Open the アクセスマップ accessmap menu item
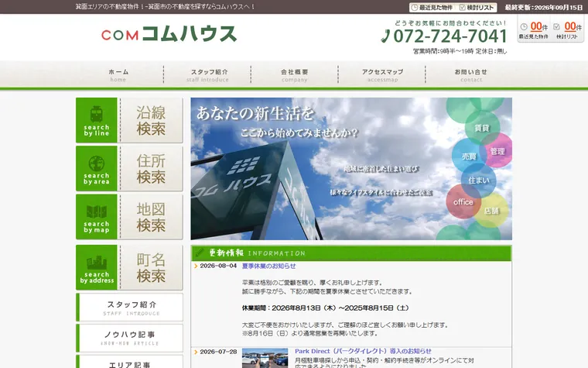Screen dimensions: 588x368 coord(382,74)
